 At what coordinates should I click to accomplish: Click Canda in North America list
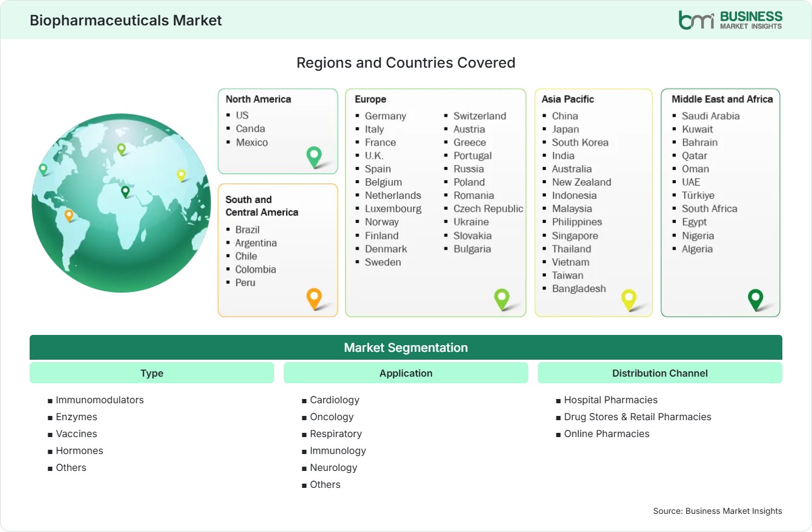click(x=250, y=128)
